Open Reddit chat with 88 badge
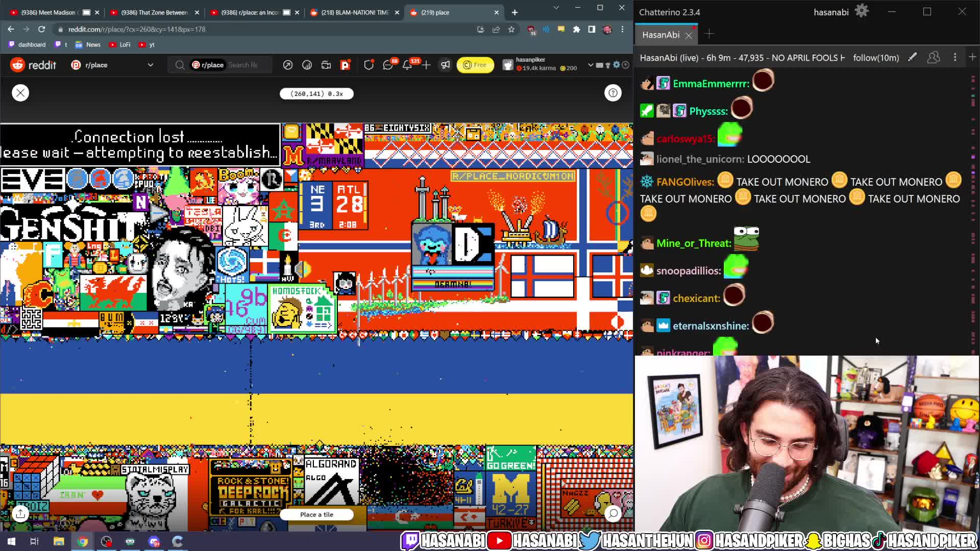Image resolution: width=980 pixels, height=551 pixels. (388, 65)
